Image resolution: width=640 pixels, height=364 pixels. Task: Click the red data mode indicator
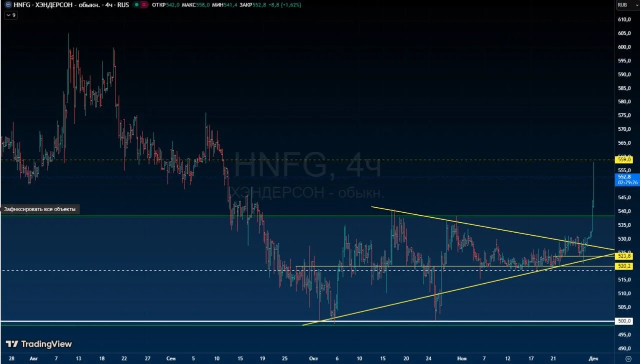click(144, 5)
